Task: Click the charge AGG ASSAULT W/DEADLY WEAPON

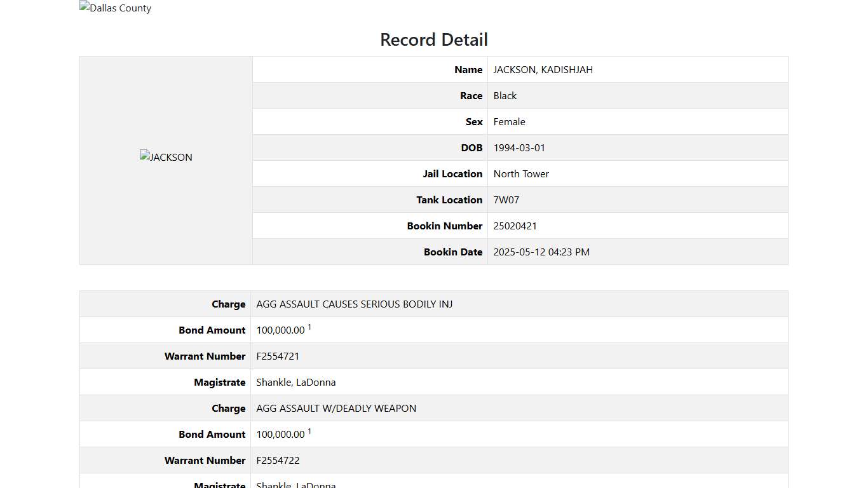Action: click(x=336, y=408)
